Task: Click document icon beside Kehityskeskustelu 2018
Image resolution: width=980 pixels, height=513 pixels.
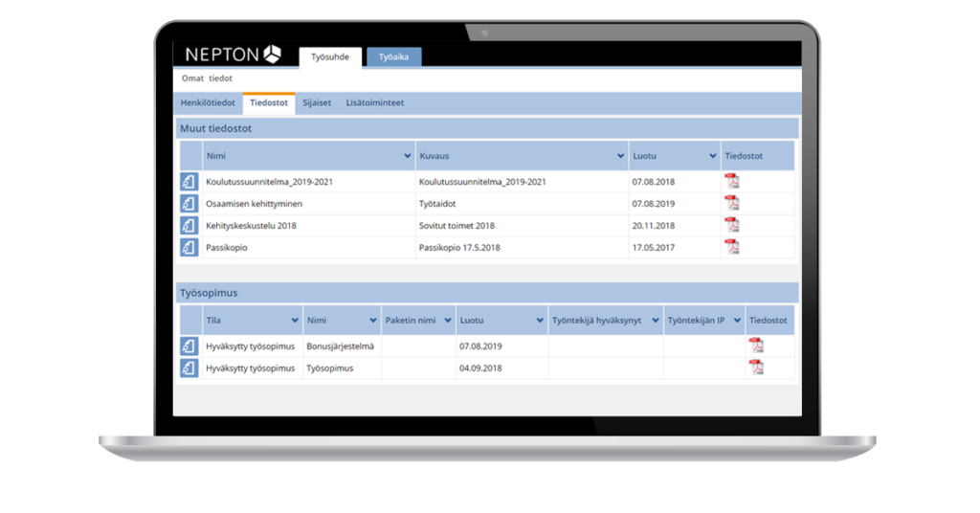Action: click(x=189, y=226)
